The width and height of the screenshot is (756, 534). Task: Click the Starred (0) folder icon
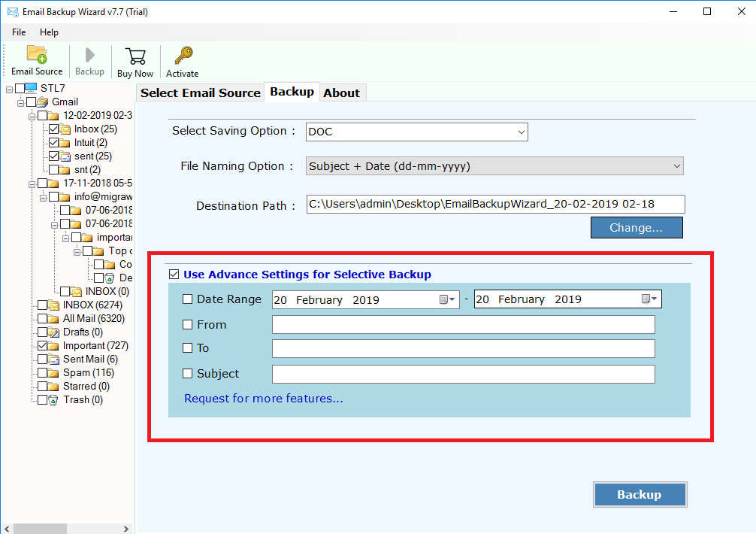pos(53,387)
